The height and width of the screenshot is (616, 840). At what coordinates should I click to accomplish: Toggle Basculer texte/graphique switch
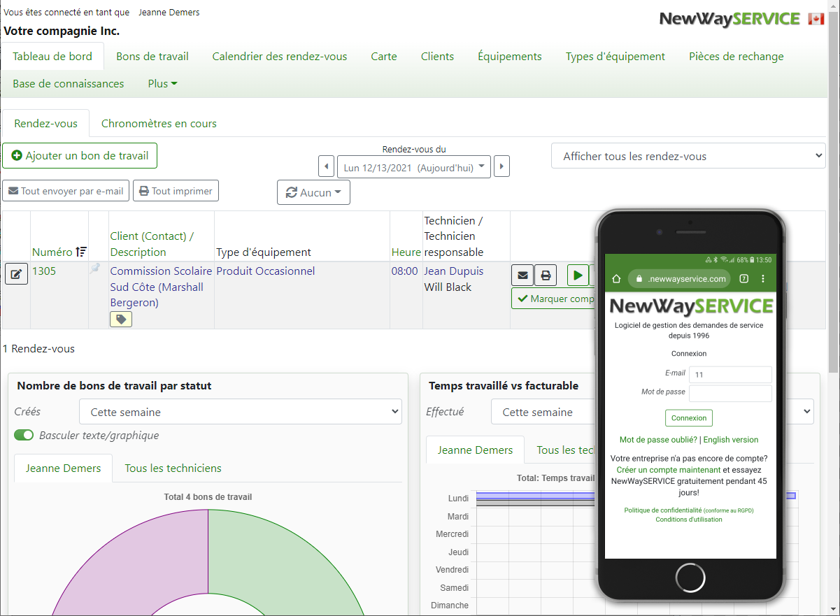(24, 435)
